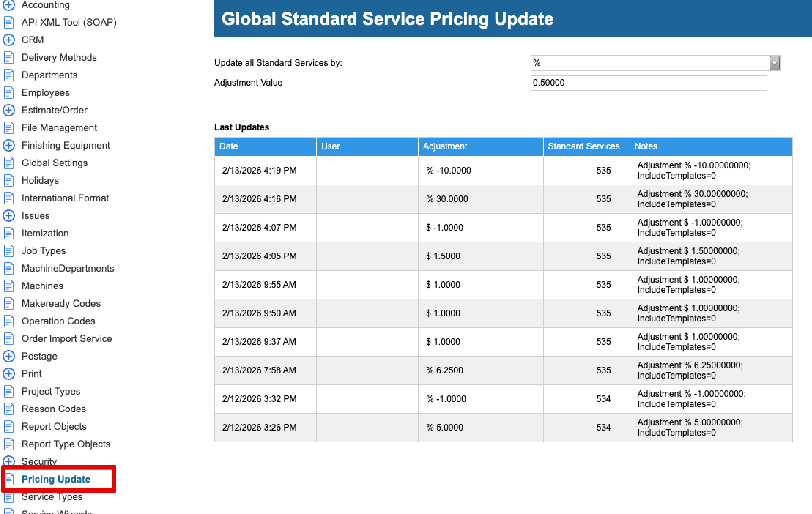Click the Itemization document icon
The width and height of the screenshot is (812, 514).
point(9,233)
